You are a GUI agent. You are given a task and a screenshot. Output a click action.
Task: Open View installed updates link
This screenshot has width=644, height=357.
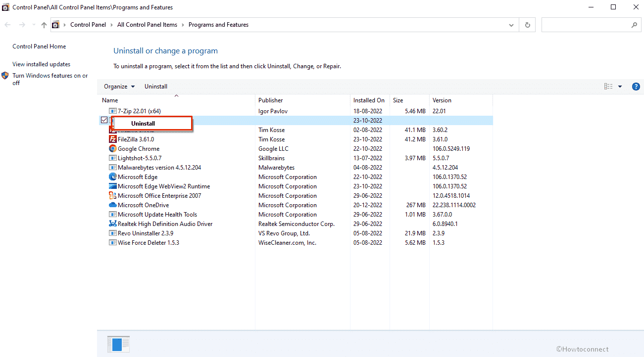click(42, 64)
